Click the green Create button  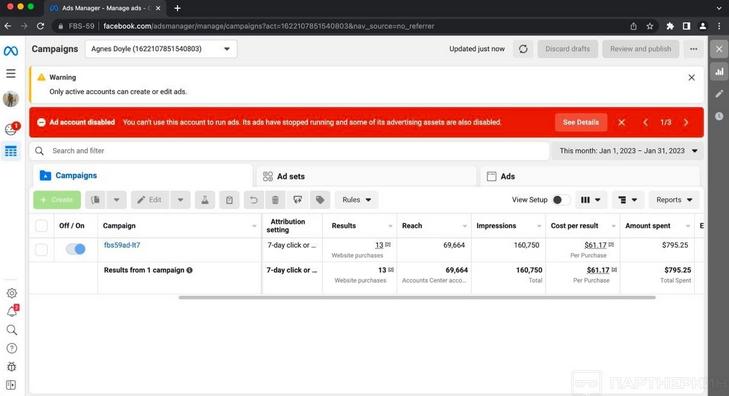pyautogui.click(x=57, y=200)
